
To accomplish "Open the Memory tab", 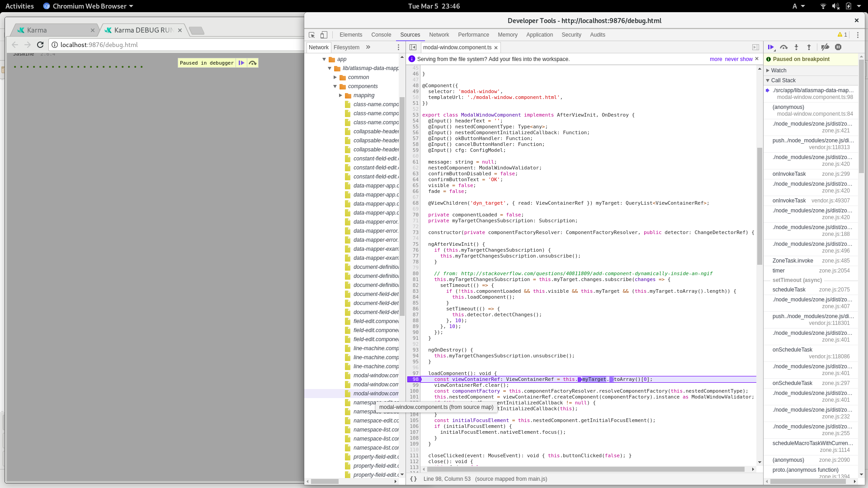I will [x=508, y=35].
